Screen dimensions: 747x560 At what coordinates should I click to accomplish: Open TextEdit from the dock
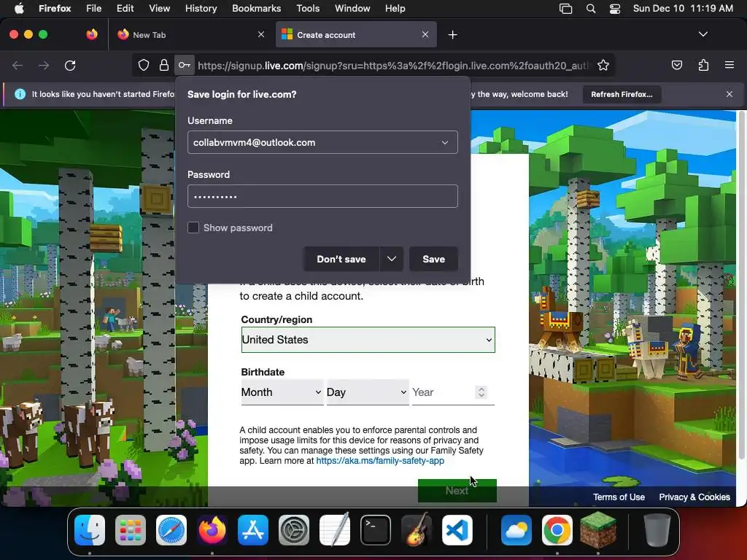(335, 530)
